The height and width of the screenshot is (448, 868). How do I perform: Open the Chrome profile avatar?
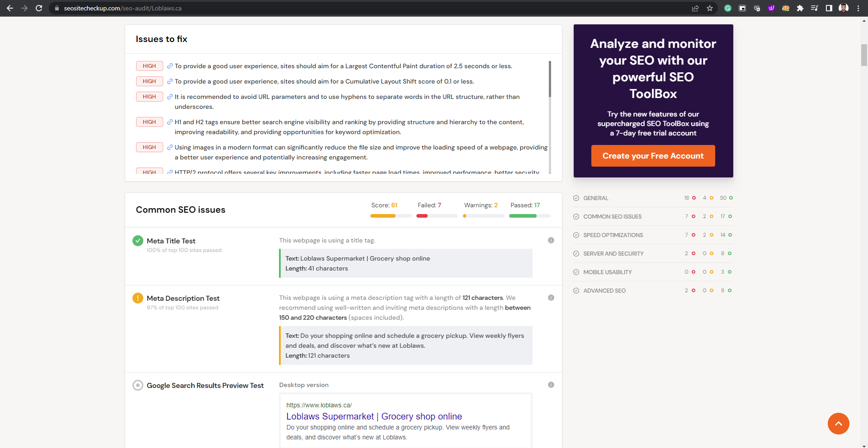pyautogui.click(x=844, y=8)
